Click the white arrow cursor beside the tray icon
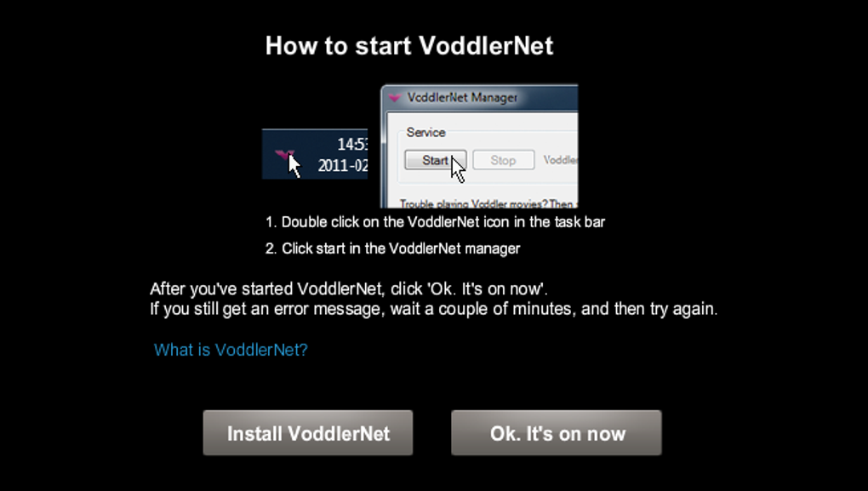Viewport: 868px width, 491px height. click(294, 167)
